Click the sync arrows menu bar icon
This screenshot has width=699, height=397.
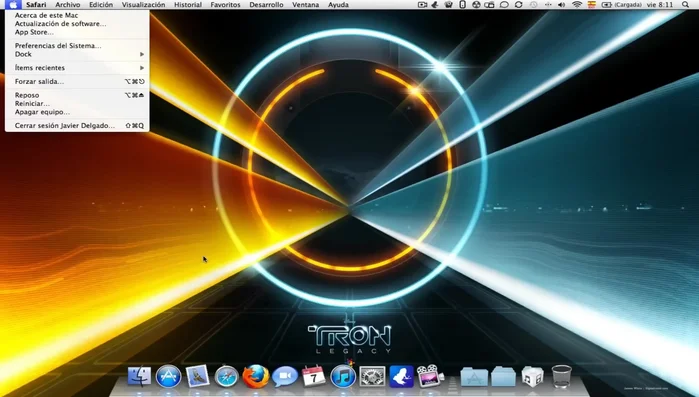coord(518,5)
